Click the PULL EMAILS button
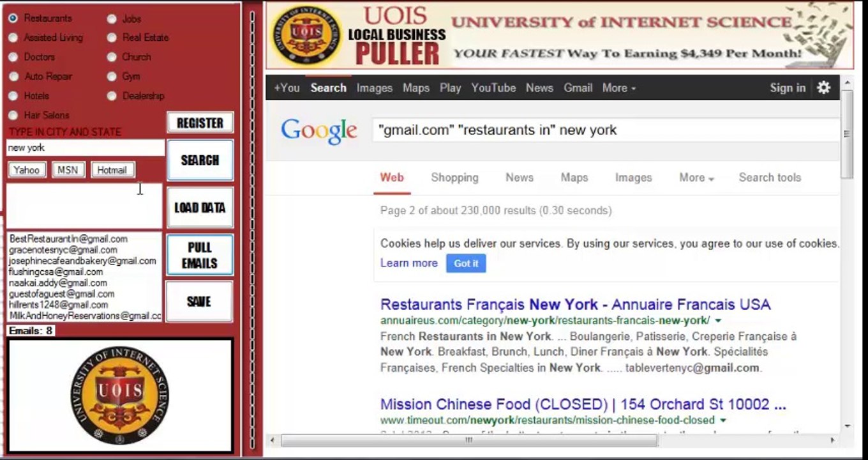 tap(200, 256)
